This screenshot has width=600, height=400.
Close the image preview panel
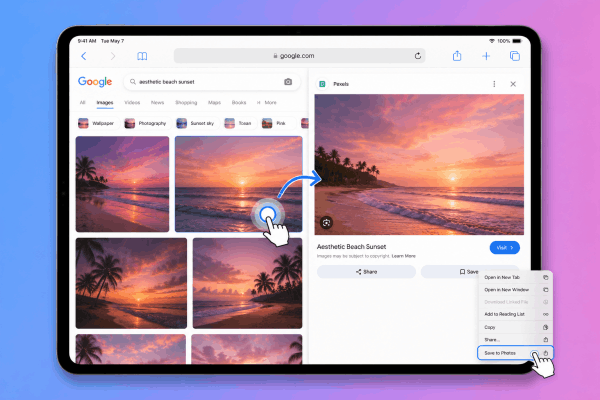[513, 84]
